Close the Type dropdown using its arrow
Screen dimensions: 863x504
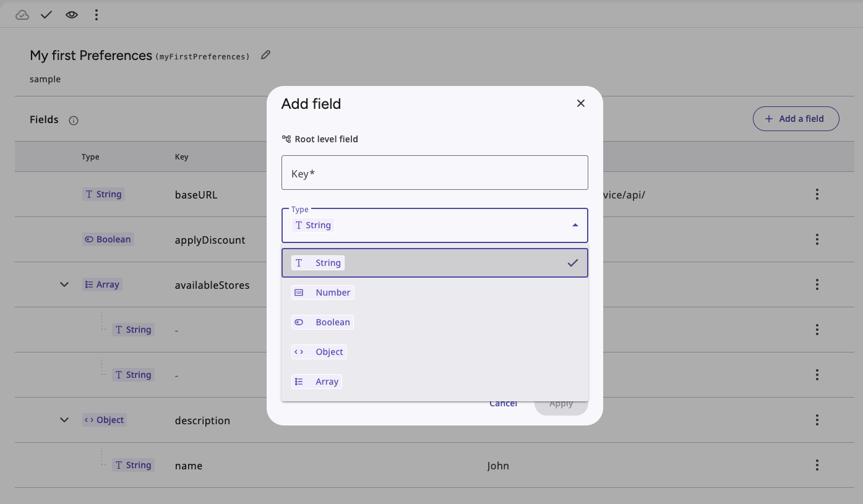tap(575, 225)
